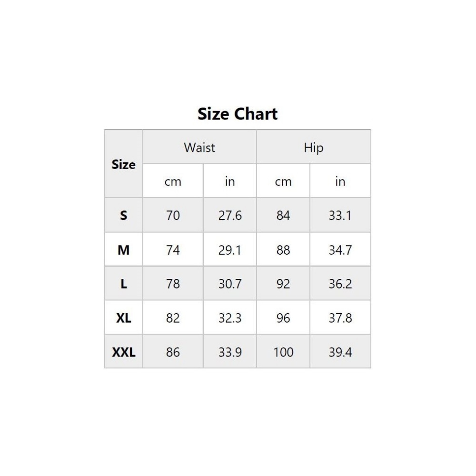Image resolution: width=476 pixels, height=476 pixels.
Task: Click hip value 92 cm
Action: click(x=283, y=284)
